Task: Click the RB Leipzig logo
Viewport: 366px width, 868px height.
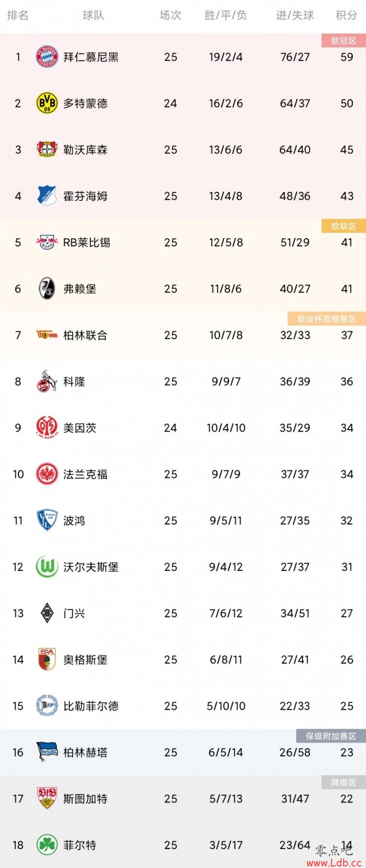Action: (x=47, y=242)
